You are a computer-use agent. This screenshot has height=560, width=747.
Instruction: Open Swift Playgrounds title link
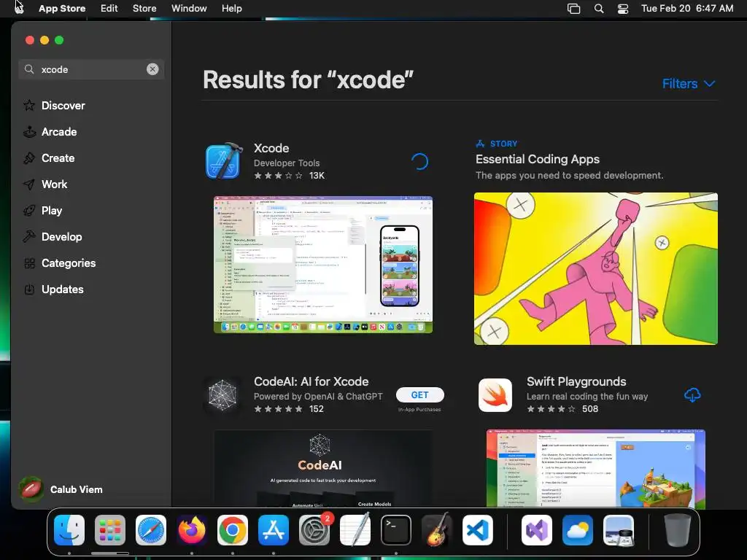tap(576, 381)
